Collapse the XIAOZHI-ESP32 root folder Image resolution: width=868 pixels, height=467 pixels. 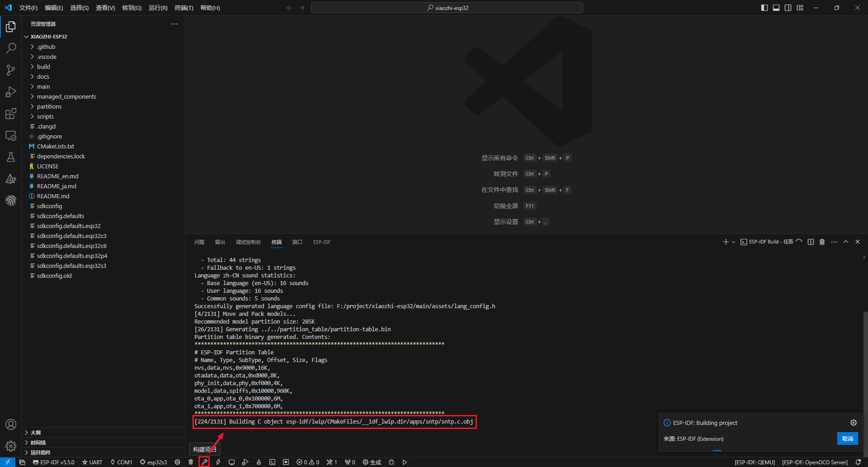48,36
